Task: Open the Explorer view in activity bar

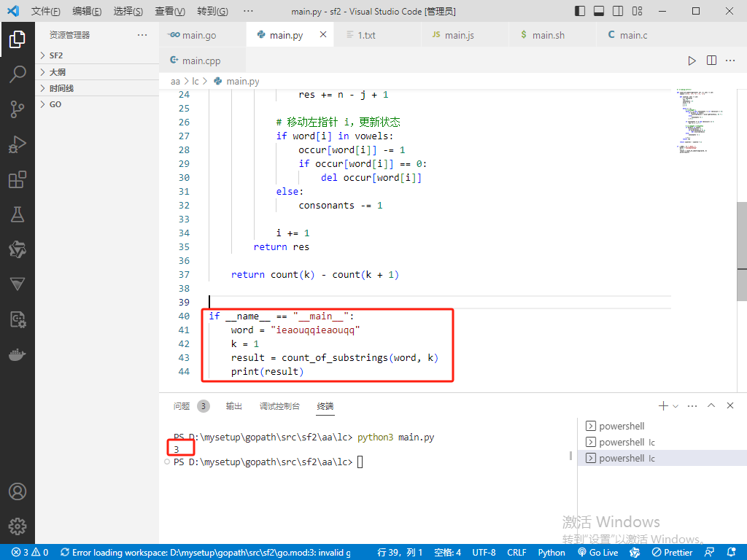Action: tap(18, 39)
